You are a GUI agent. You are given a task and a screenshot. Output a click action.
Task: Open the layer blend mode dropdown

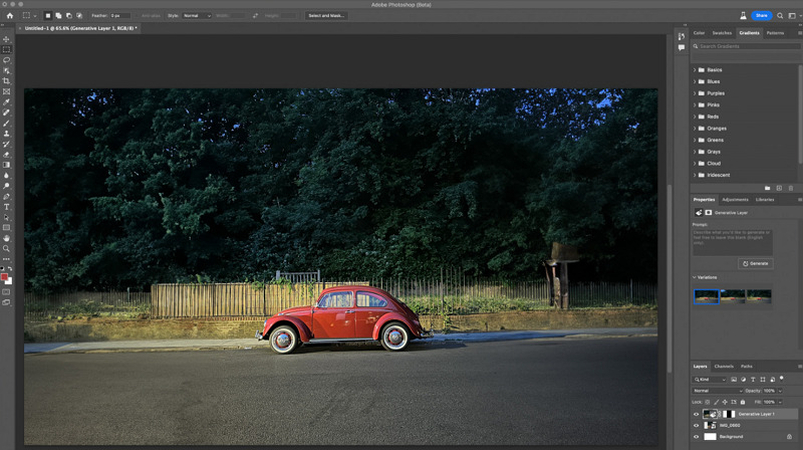click(x=717, y=391)
